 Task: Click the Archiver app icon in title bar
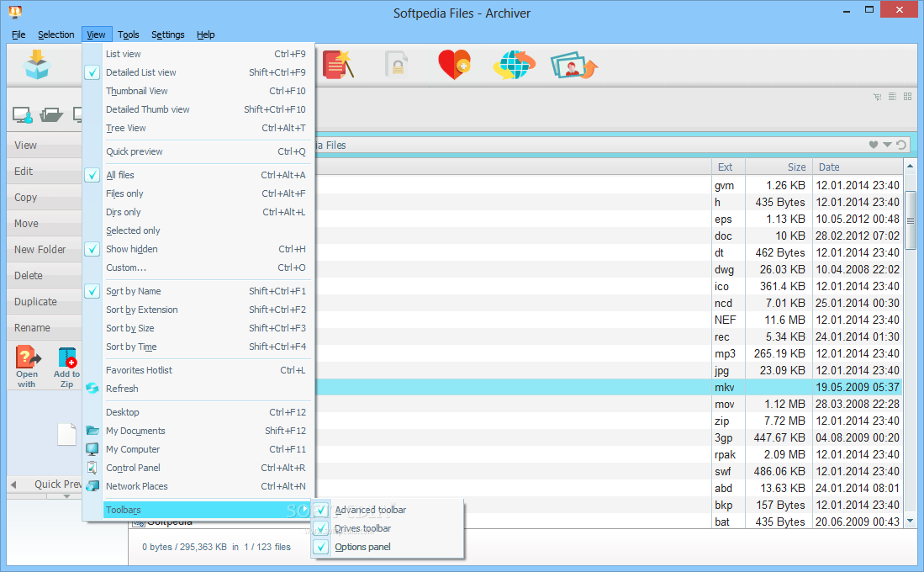tap(15, 11)
